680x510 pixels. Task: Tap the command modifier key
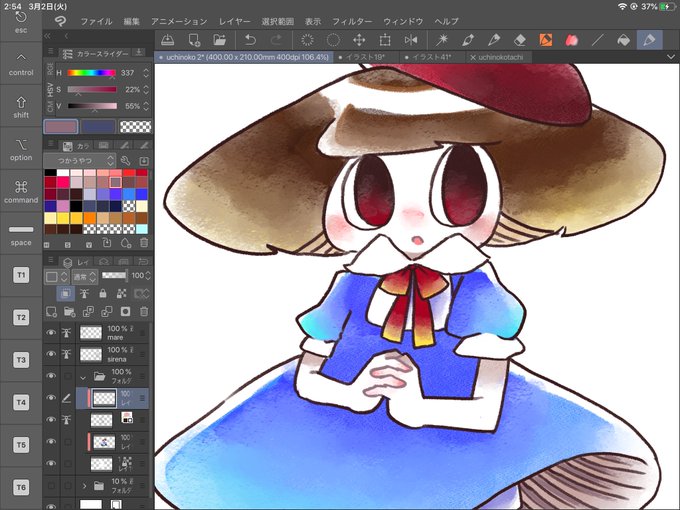point(21,192)
